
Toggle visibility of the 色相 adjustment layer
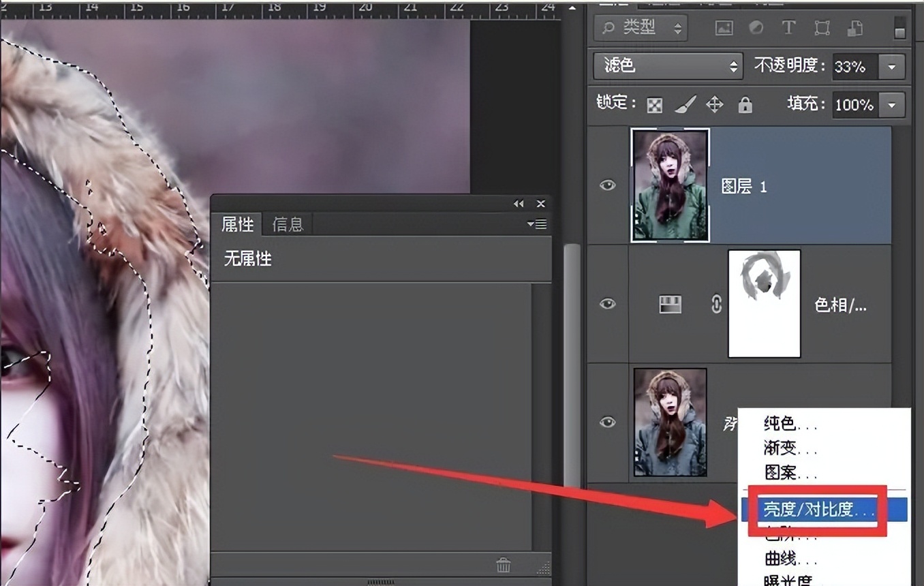pyautogui.click(x=607, y=304)
